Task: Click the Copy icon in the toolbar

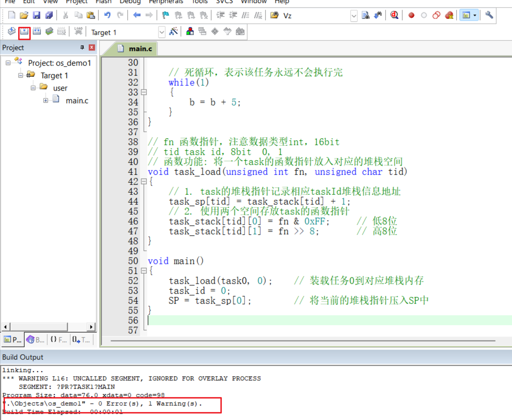Action: point(78,15)
